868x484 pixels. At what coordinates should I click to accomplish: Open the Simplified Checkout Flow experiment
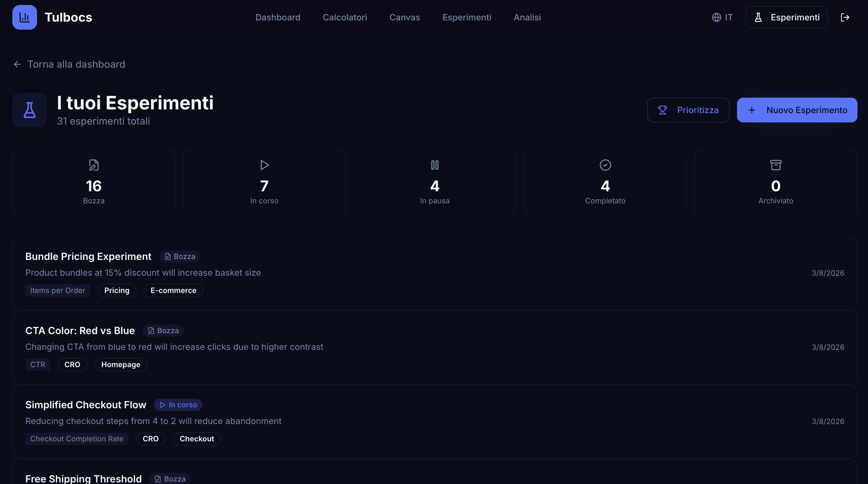tap(435, 421)
